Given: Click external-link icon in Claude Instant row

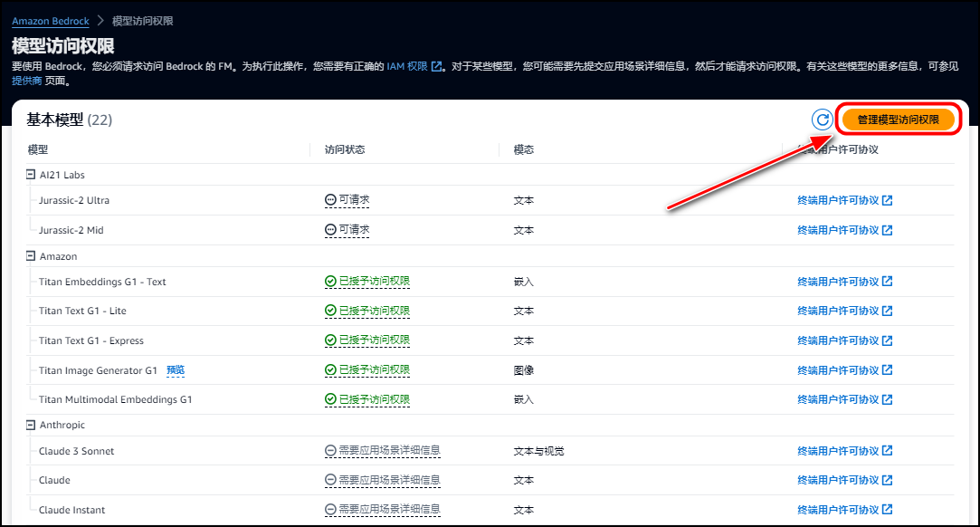Looking at the screenshot, I should (888, 510).
